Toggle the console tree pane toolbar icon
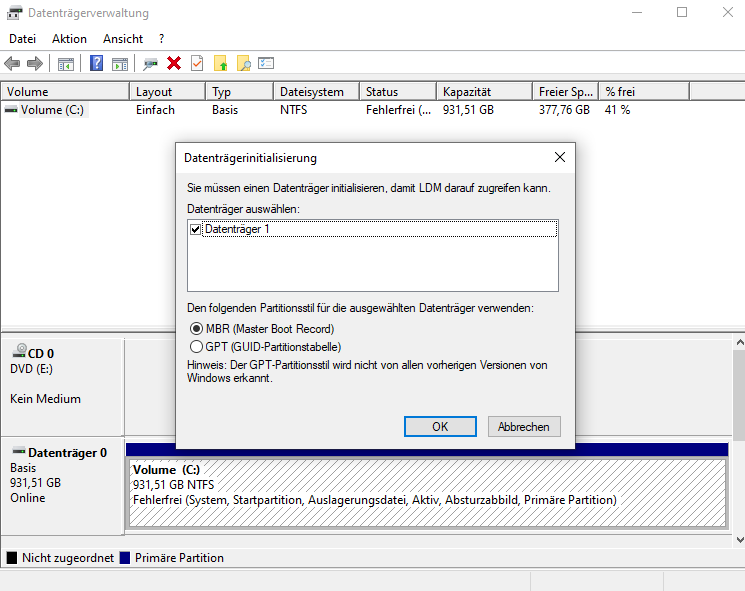This screenshot has height=591, width=745. pos(66,63)
